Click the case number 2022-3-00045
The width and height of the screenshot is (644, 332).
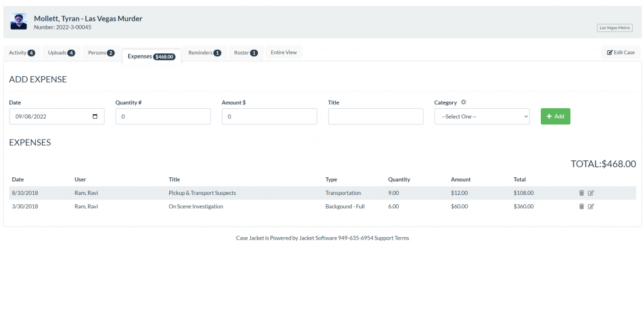[x=74, y=27]
